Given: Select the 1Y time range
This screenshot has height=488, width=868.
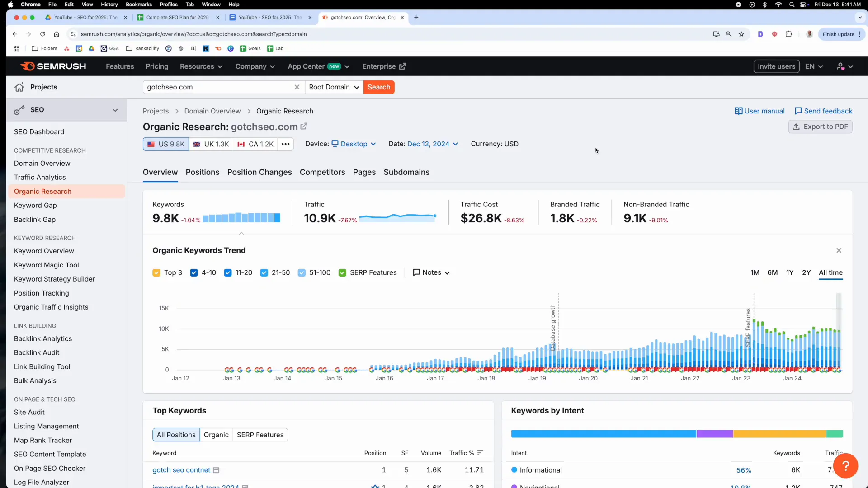Looking at the screenshot, I should click(x=790, y=273).
